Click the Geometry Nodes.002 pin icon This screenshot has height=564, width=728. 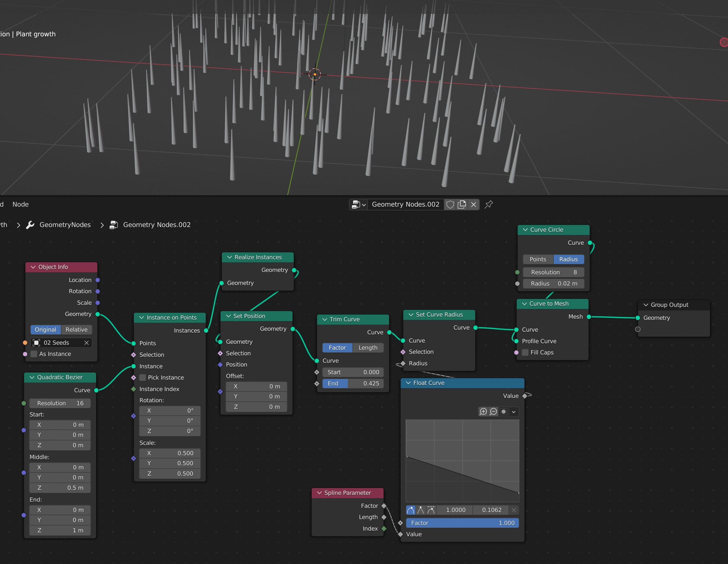[x=491, y=204]
